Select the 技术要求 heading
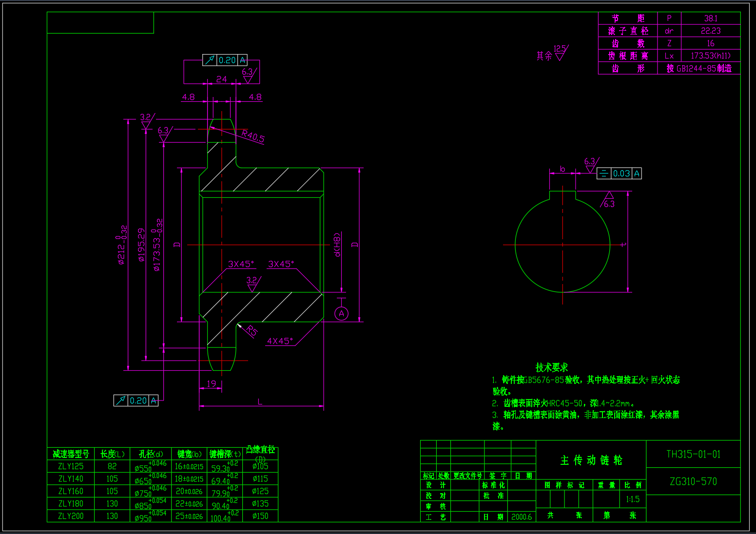Image resolution: width=756 pixels, height=534 pixels. [552, 367]
